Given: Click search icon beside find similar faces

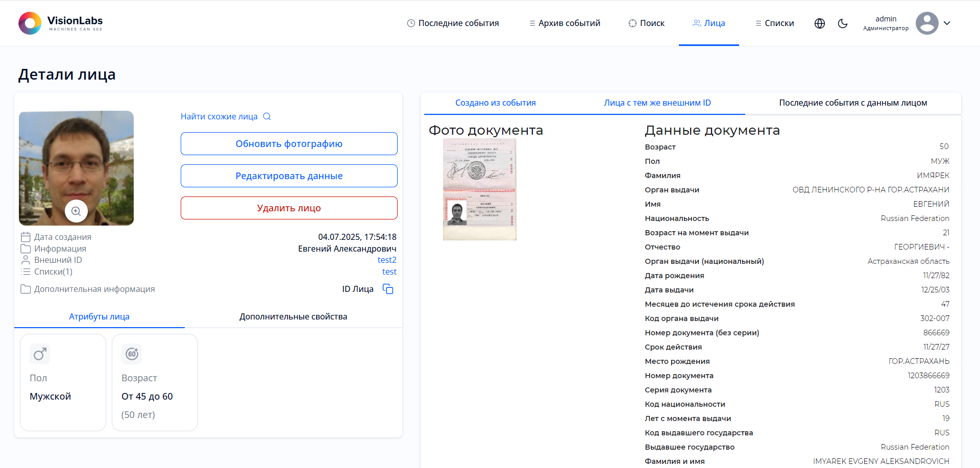Looking at the screenshot, I should [267, 116].
